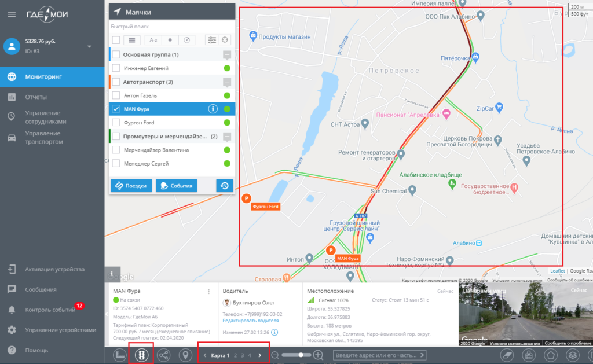Check the Антон Газель checkbox
This screenshot has height=364, width=593.
(x=116, y=95)
